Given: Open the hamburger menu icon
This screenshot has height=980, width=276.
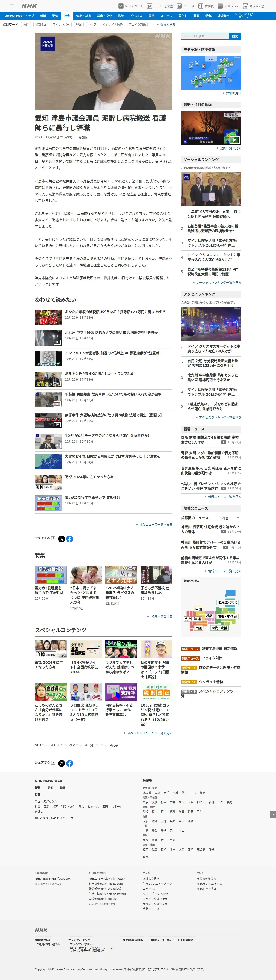Looking at the screenshot, I should pyautogui.click(x=12, y=6).
